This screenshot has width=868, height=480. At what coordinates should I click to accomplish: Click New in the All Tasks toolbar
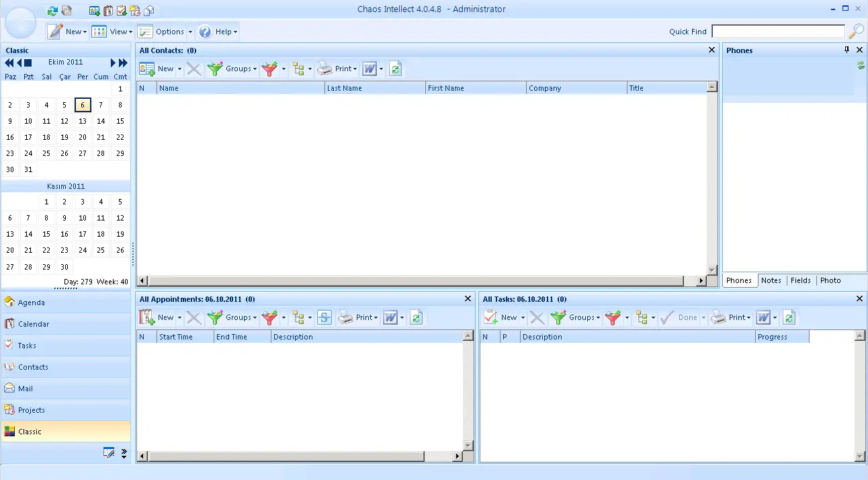tap(500, 317)
